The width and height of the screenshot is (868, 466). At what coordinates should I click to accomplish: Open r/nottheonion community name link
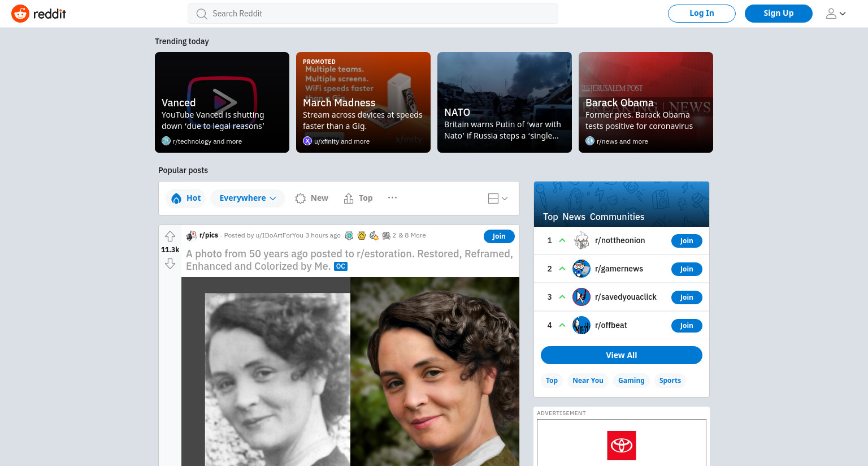tap(620, 240)
